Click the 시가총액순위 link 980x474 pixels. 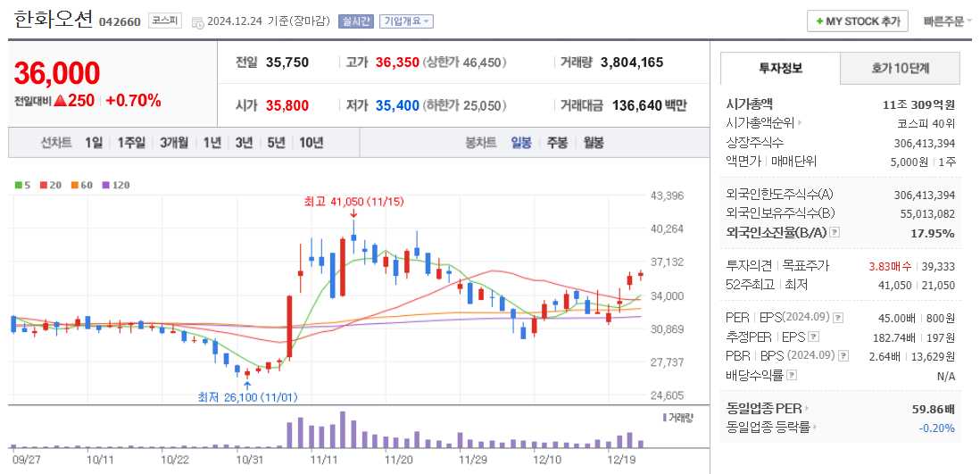(x=760, y=123)
